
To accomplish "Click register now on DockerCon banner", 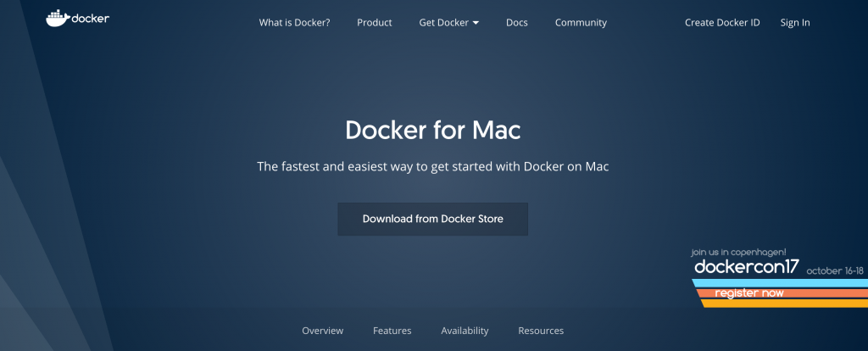I will click(749, 293).
